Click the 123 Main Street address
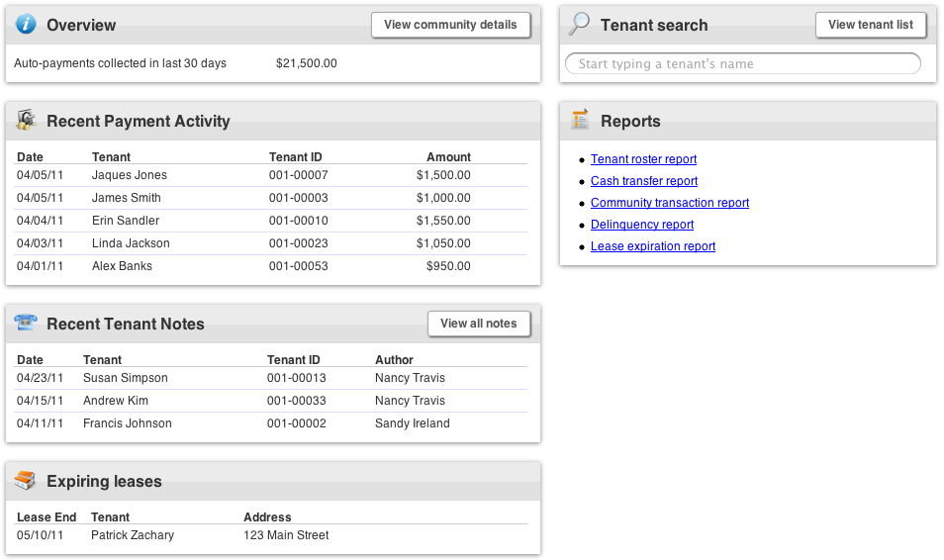Screen dimensions: 944x560 click(286, 535)
